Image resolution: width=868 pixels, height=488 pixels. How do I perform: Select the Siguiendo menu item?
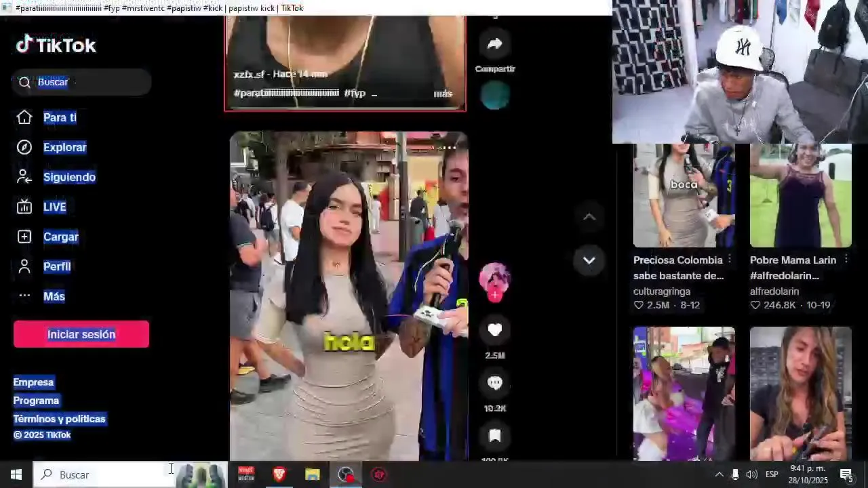click(x=69, y=177)
